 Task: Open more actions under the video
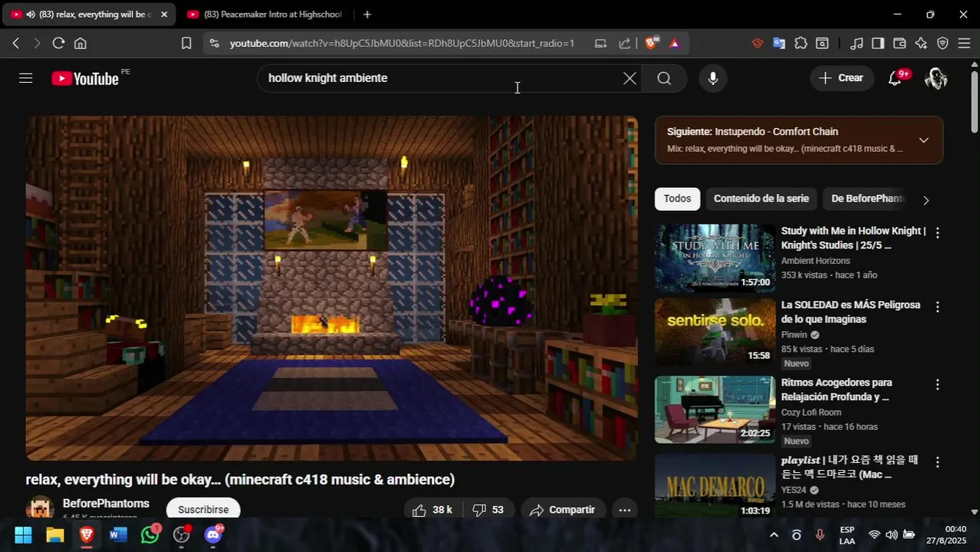tap(625, 510)
